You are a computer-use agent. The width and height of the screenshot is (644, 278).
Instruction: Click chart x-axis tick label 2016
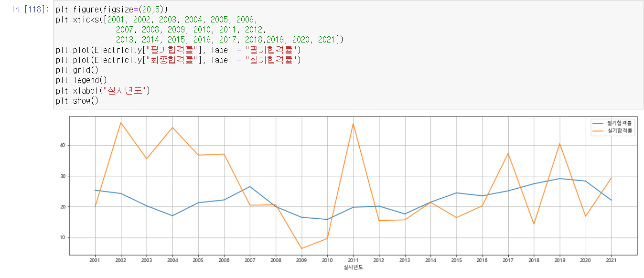(x=482, y=260)
